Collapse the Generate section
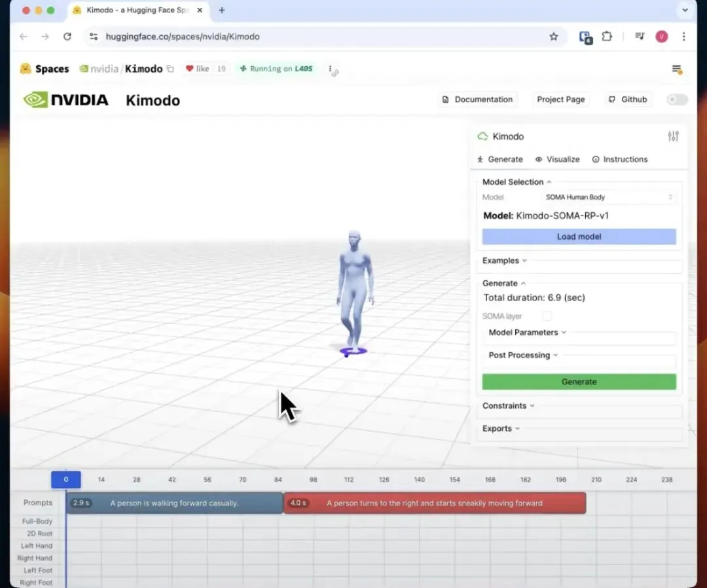This screenshot has height=588, width=707. coord(504,283)
